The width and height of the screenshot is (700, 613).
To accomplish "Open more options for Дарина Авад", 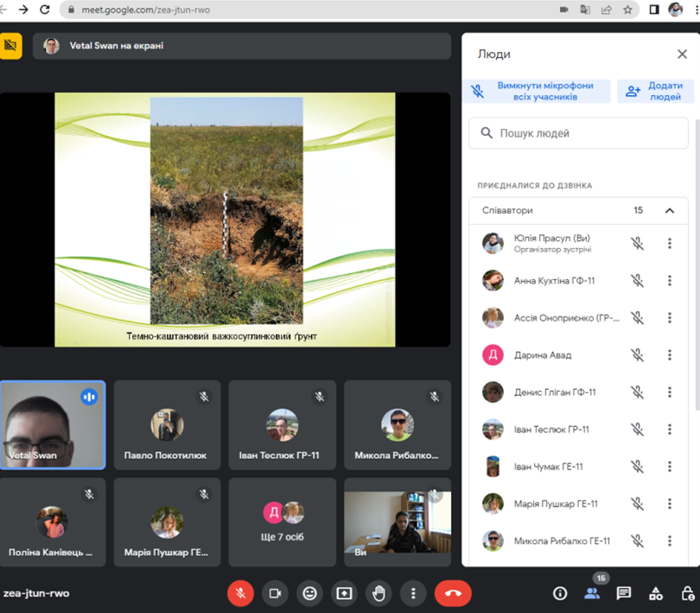I will tap(669, 355).
